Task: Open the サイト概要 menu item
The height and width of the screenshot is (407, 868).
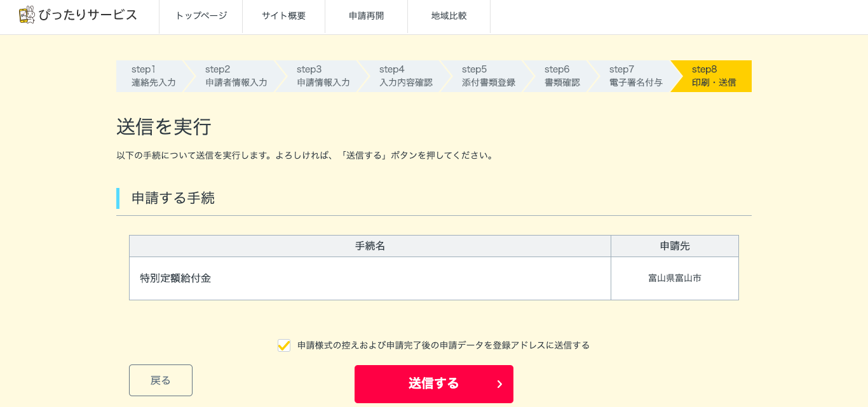Action: point(283,17)
